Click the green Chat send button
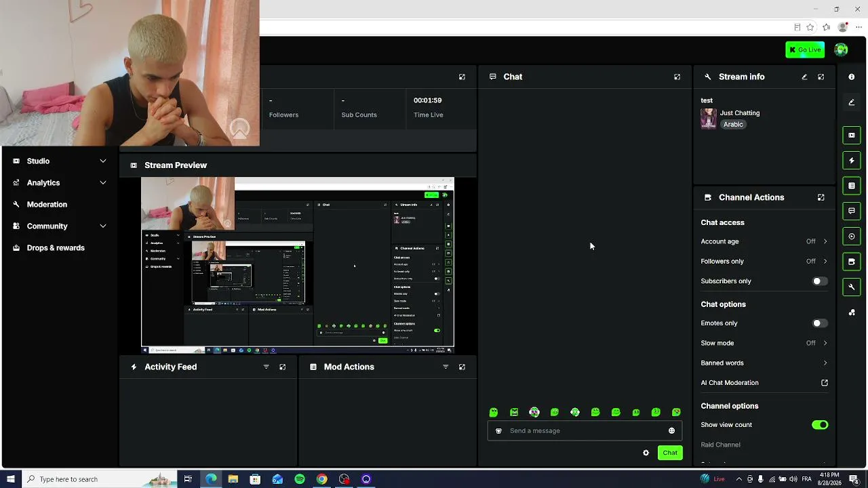868x488 pixels. [x=670, y=453]
